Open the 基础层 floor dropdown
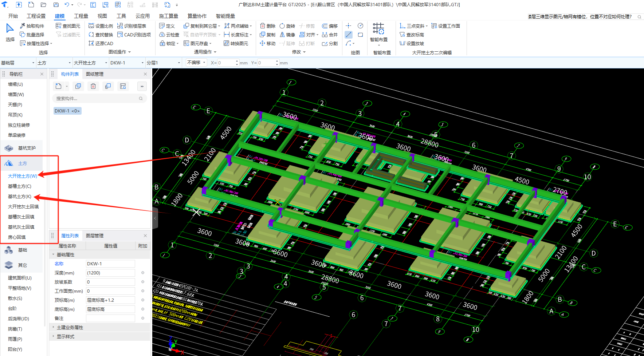 point(18,63)
